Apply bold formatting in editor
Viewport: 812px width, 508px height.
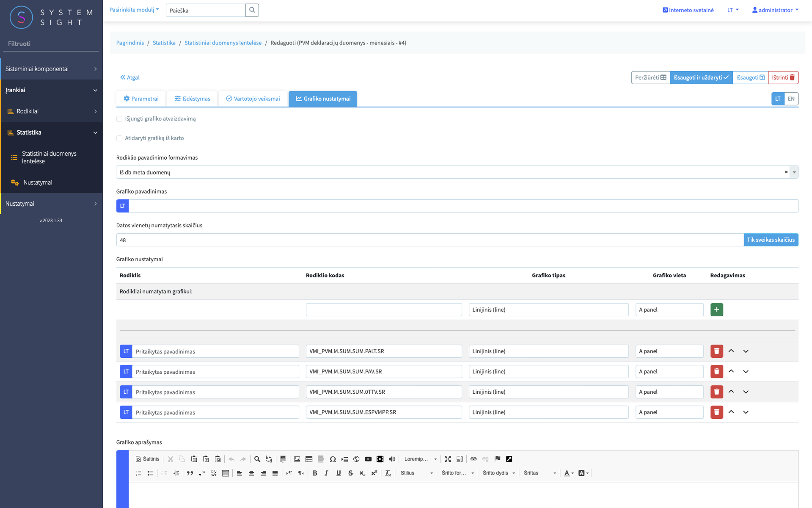click(x=315, y=473)
